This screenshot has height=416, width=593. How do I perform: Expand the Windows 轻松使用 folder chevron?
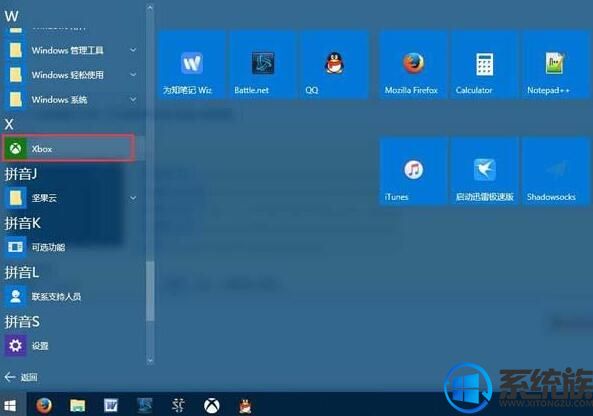pyautogui.click(x=133, y=75)
